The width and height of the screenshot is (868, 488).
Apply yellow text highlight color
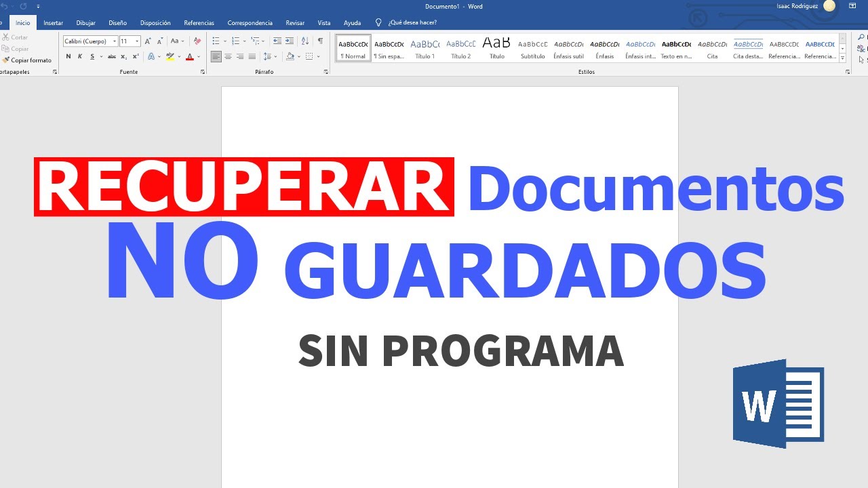tap(171, 57)
